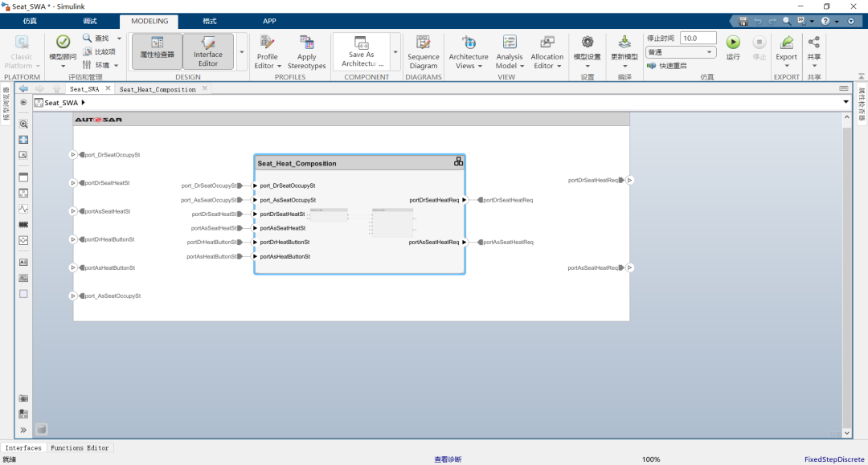
Task: Expand the Seat_SWA breadcrumb arrow
Action: click(83, 102)
